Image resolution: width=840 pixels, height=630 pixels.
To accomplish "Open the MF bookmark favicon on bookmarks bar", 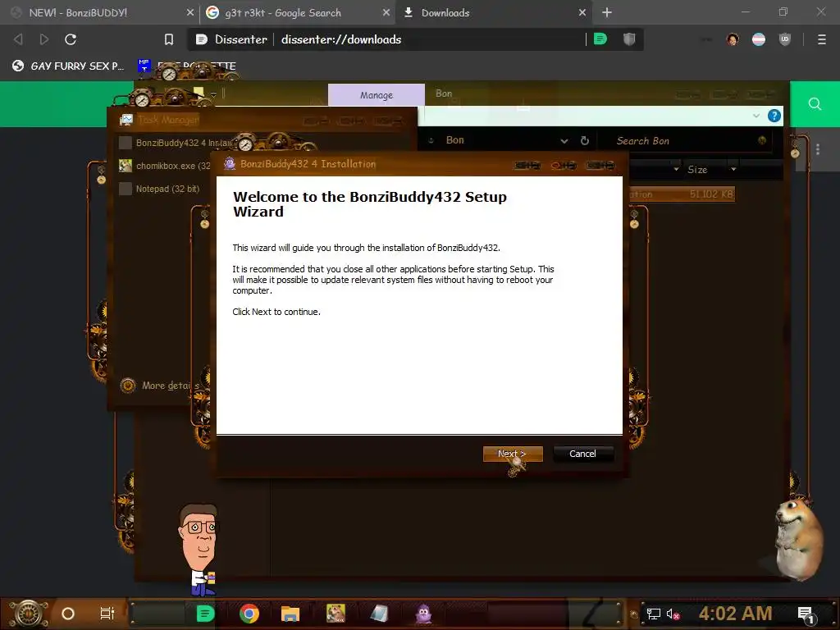I will click(x=144, y=65).
